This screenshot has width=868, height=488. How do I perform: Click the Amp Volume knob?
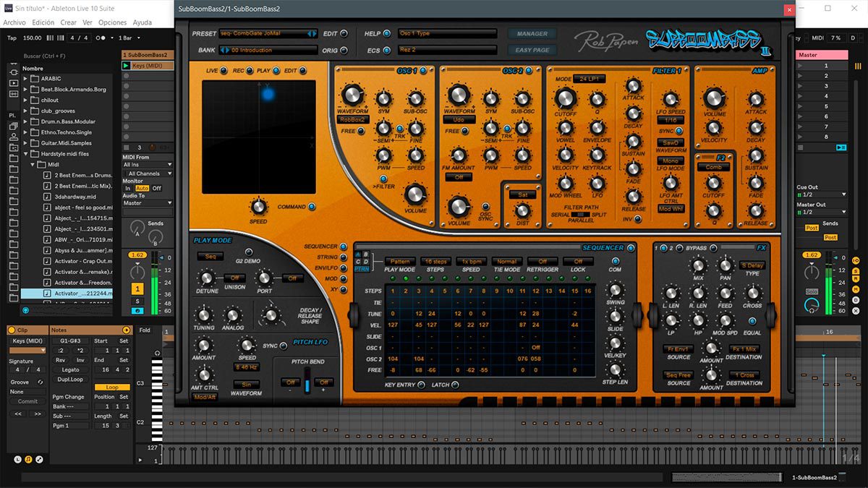[714, 98]
